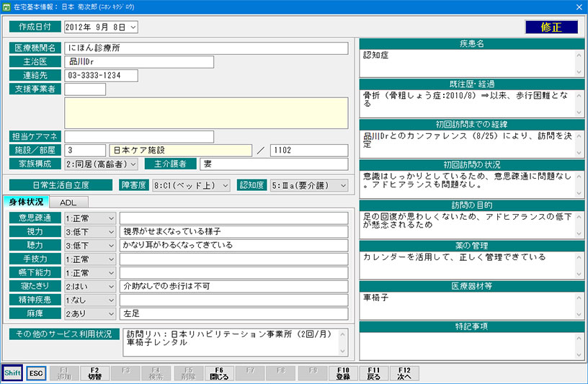Click the 麻痺 comment field containing 左足
588x384 pixels.
tap(234, 313)
